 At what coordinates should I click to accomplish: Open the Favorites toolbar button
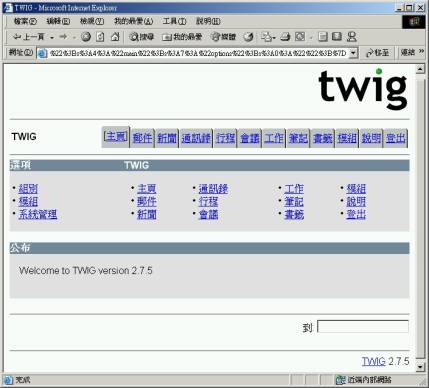[182, 37]
